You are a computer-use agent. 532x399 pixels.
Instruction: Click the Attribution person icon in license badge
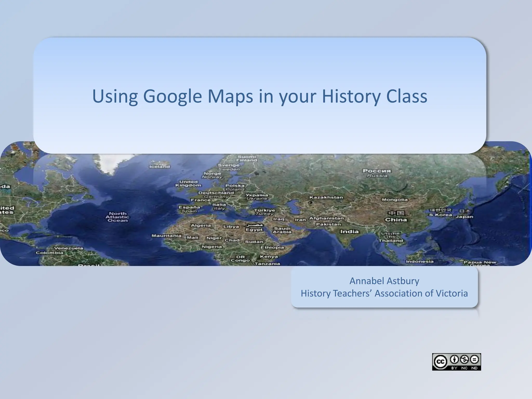coord(455,360)
